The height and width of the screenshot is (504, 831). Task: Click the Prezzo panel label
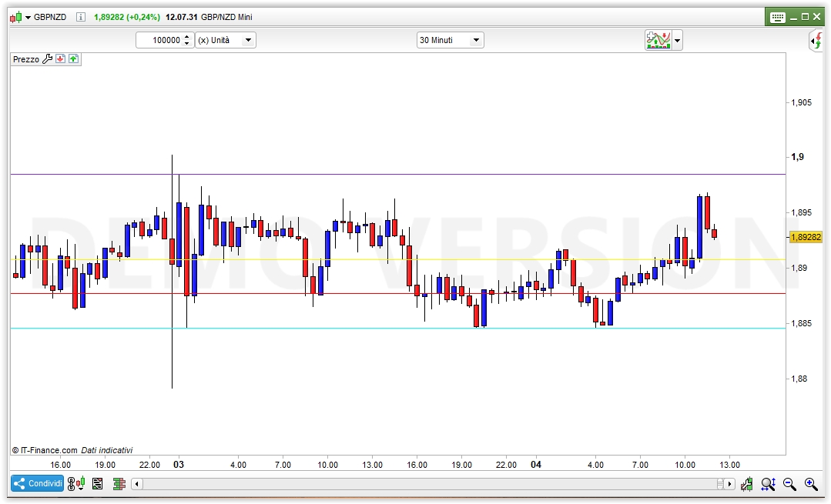tap(26, 59)
